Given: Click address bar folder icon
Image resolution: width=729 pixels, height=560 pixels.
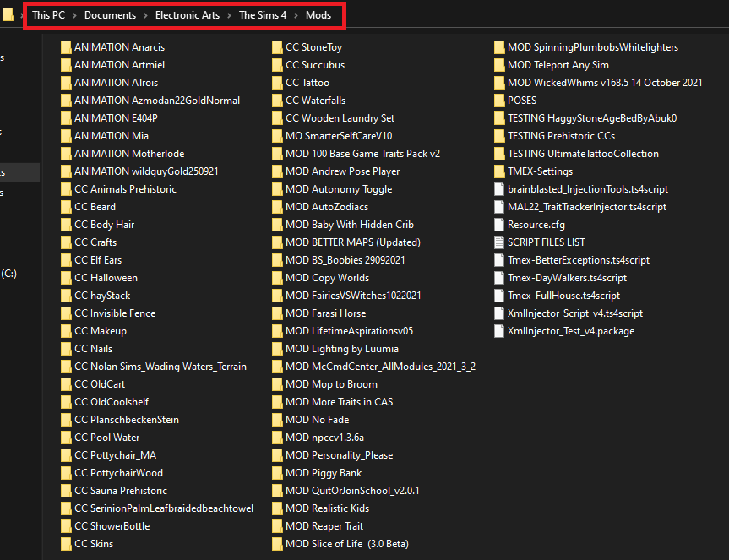Looking at the screenshot, I should tap(8, 15).
